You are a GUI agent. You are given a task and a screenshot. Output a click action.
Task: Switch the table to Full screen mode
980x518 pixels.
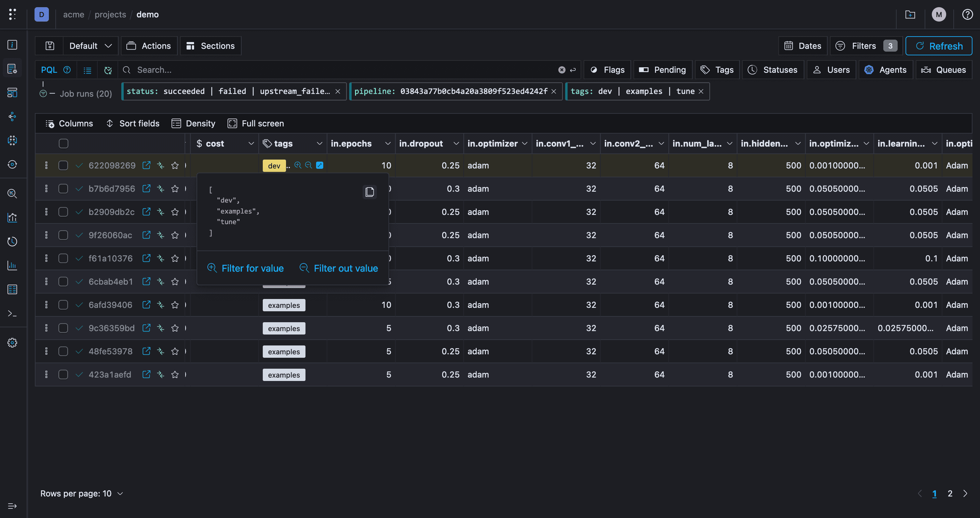(255, 123)
